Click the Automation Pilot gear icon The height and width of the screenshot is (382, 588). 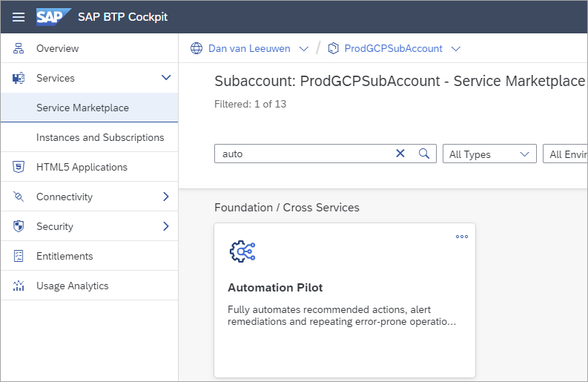[242, 251]
